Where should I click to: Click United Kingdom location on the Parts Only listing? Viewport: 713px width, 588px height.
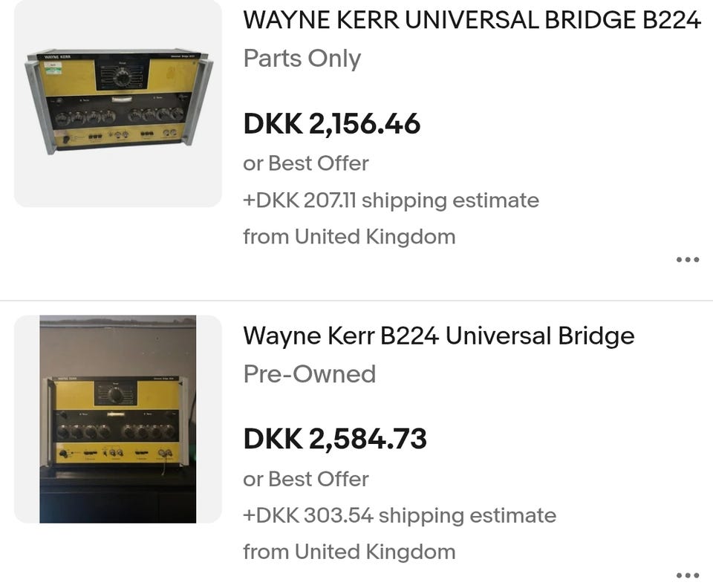tap(374, 237)
